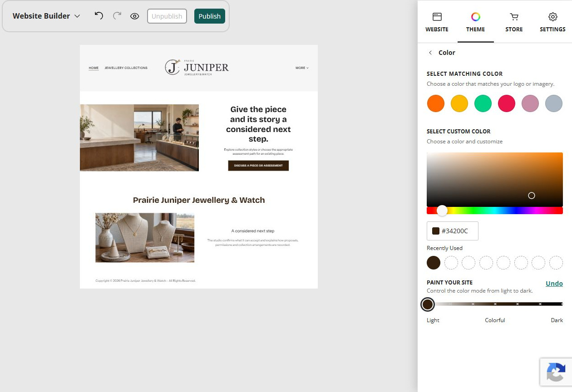Viewport: 572px width, 392px height.
Task: Click the studio interior hero image
Action: point(139,138)
